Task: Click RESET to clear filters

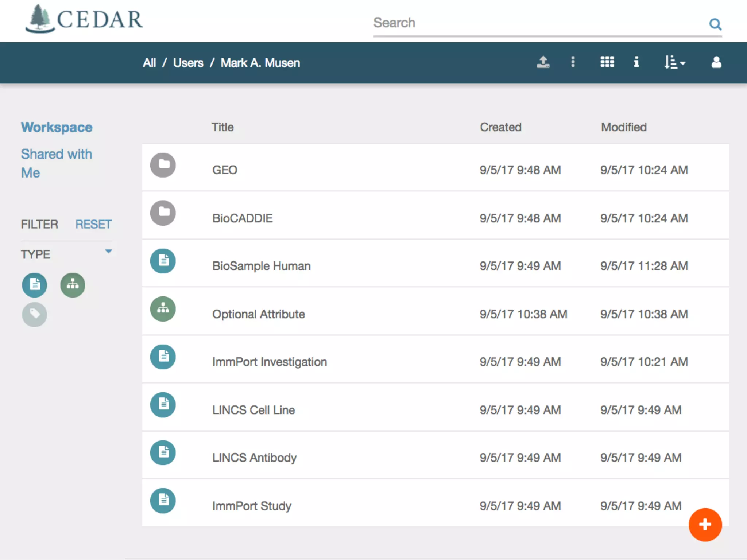Action: [93, 224]
